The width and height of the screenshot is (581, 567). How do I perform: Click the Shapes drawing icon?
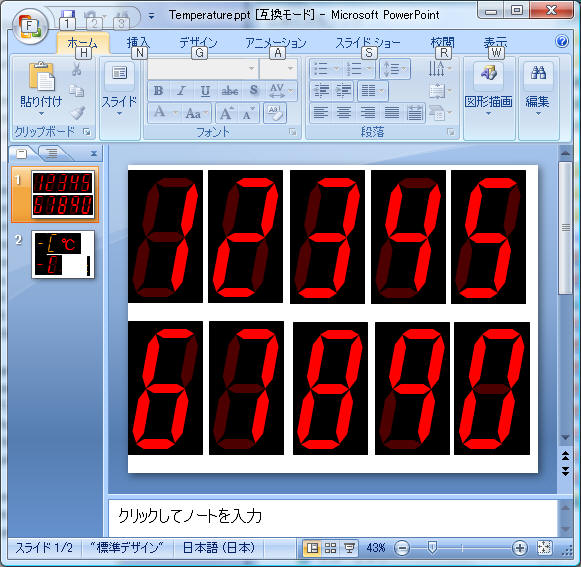488,73
